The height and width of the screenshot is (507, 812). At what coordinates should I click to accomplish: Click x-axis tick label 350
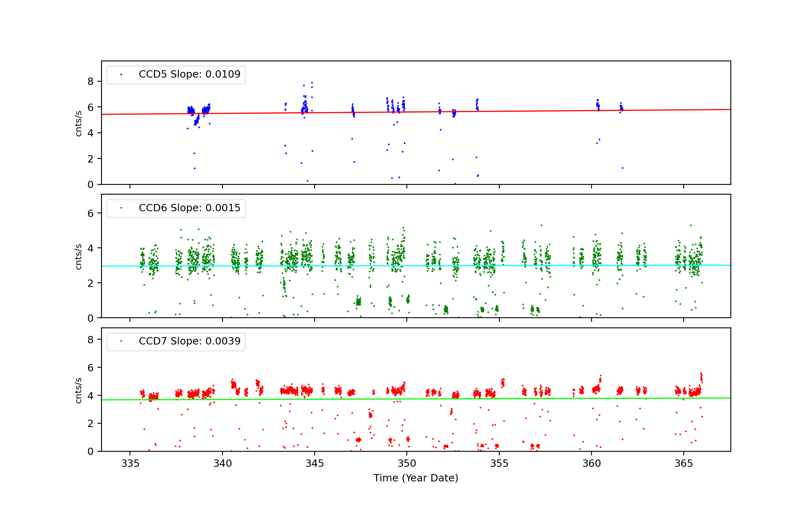click(x=407, y=464)
